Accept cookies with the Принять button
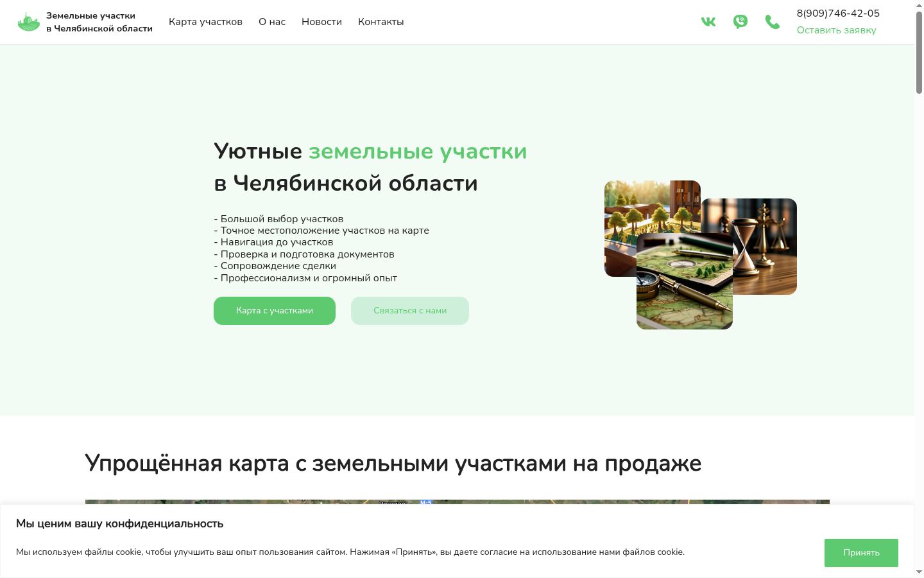The image size is (924, 578). [861, 553]
